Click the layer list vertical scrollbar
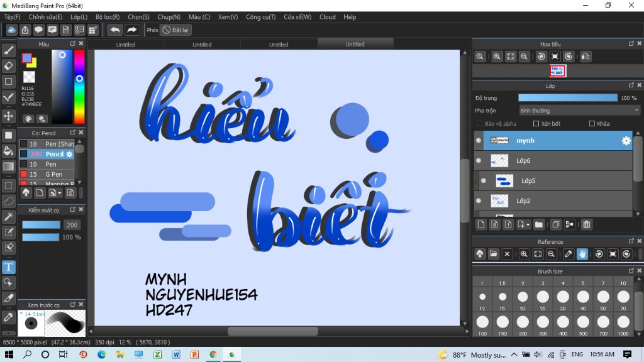The height and width of the screenshot is (362, 644). [x=638, y=159]
